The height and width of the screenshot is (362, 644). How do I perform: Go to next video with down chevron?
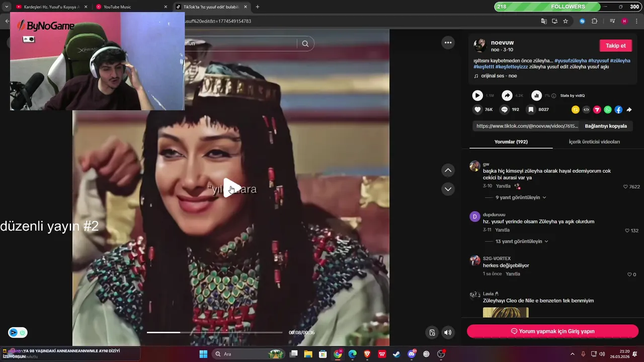tap(448, 189)
